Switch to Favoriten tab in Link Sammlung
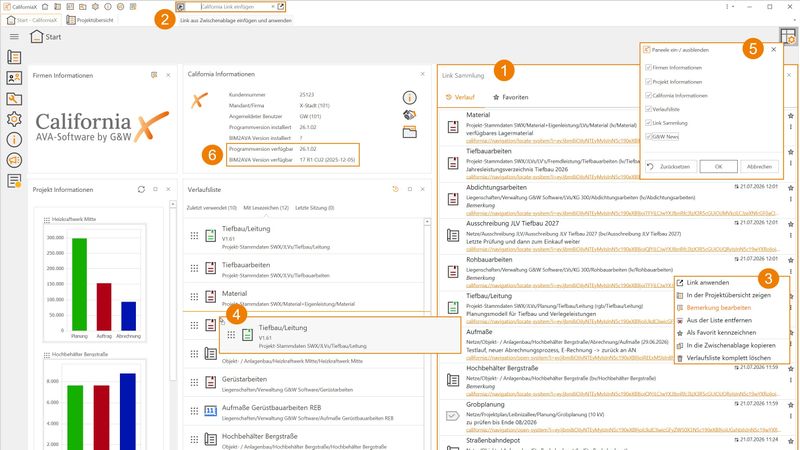 pos(510,97)
